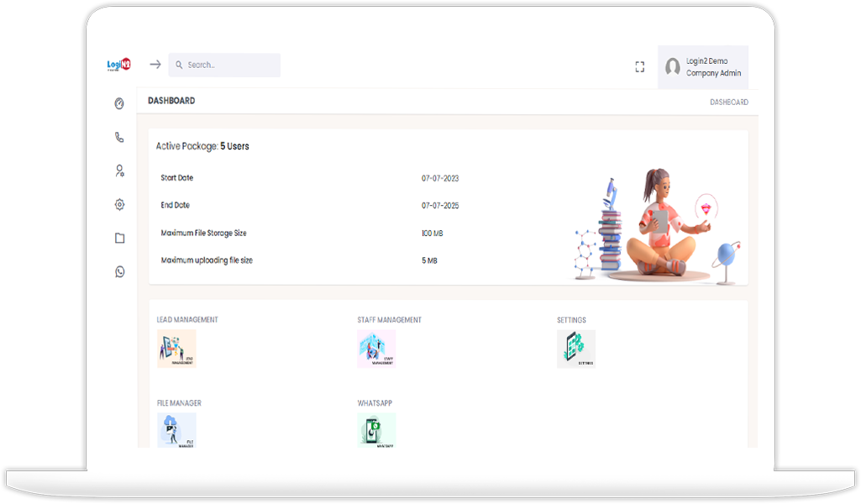Open the Settings module tile
This screenshot has height=504, width=861.
[x=576, y=349]
